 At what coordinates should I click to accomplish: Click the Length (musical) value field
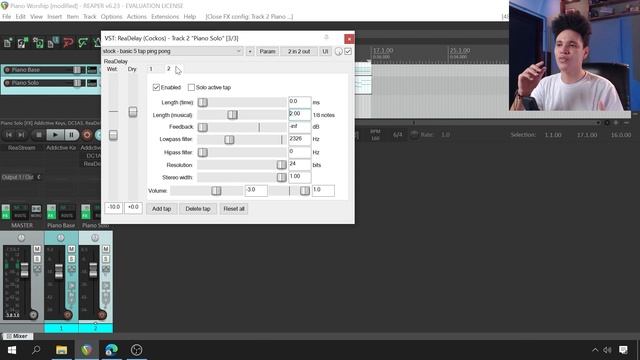(x=300, y=115)
